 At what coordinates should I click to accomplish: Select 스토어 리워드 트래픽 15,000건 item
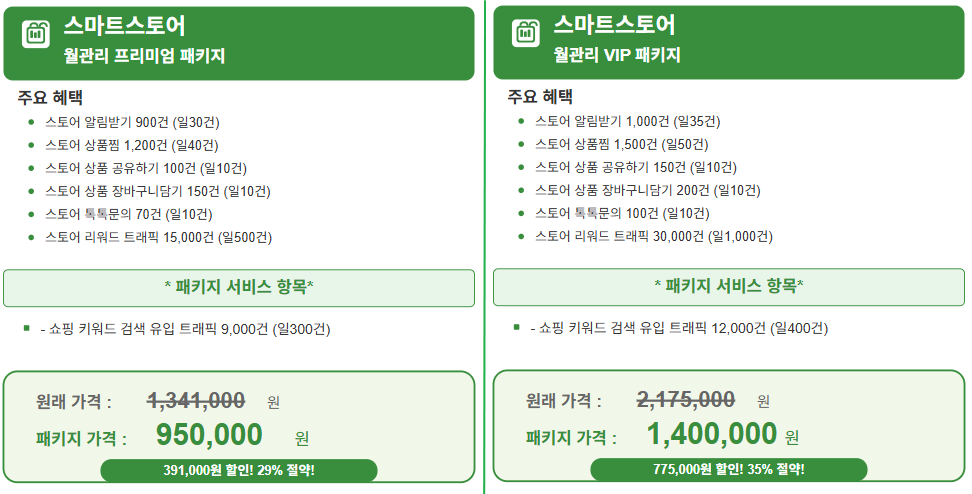[158, 237]
